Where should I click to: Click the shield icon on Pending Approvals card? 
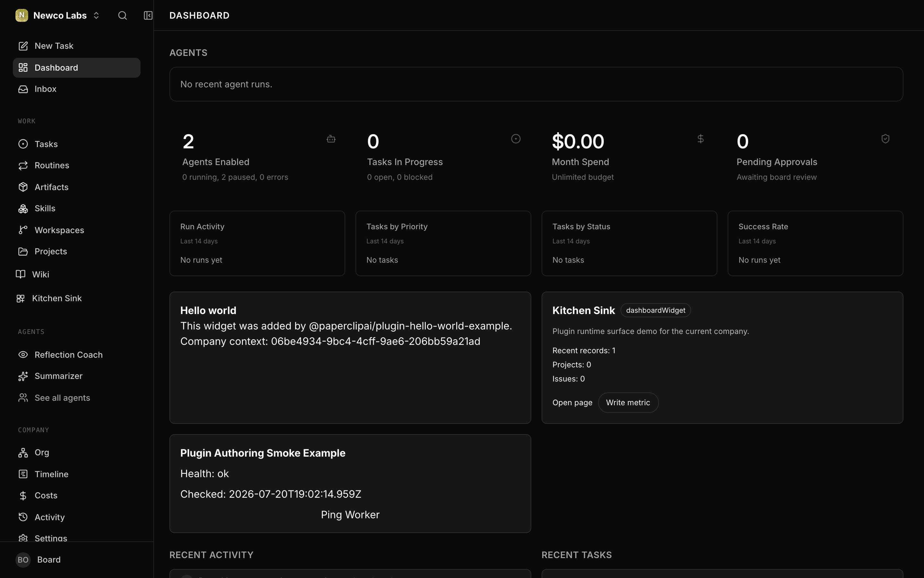886,139
